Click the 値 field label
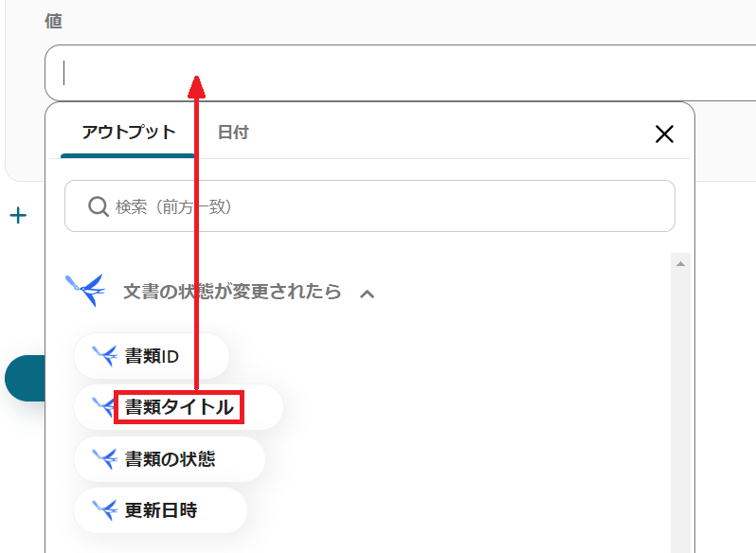 pos(53,21)
